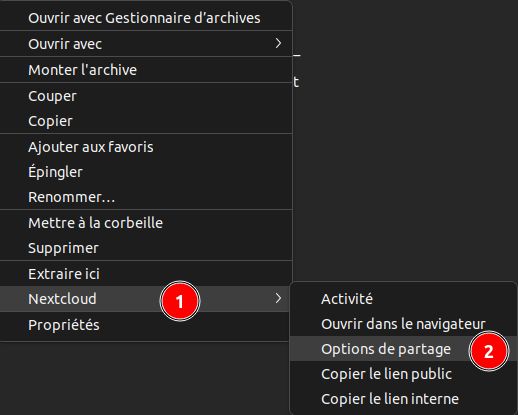Select Couper from context menu
518x415 pixels.
click(146, 96)
